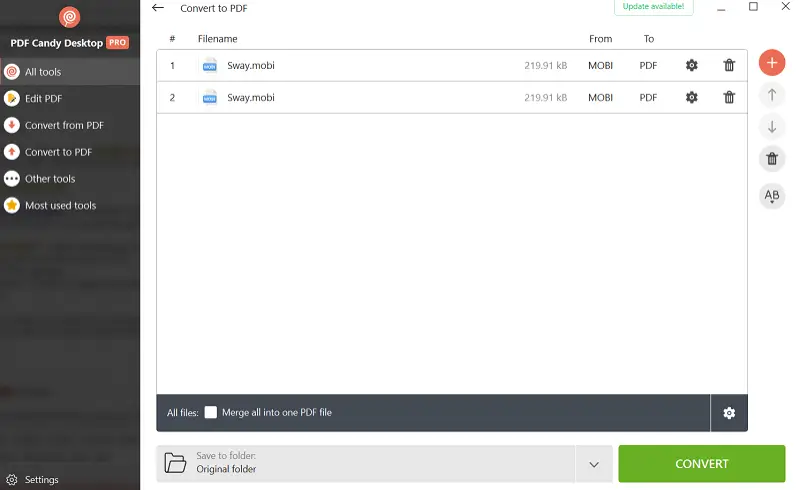Click the Update available! notification

(x=653, y=7)
